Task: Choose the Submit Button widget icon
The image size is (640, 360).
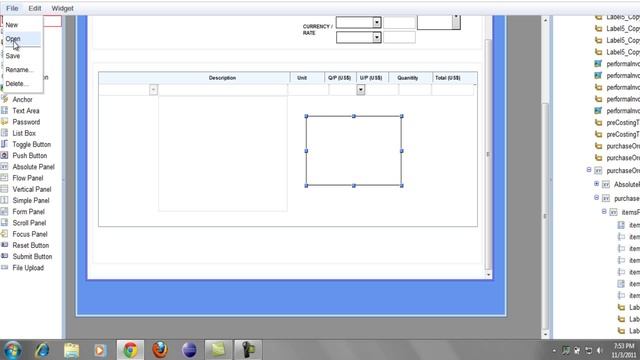Action: pyautogui.click(x=4, y=256)
